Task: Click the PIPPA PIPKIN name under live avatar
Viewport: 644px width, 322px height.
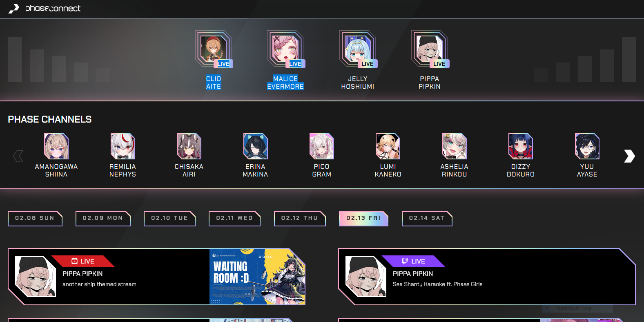Action: point(430,83)
